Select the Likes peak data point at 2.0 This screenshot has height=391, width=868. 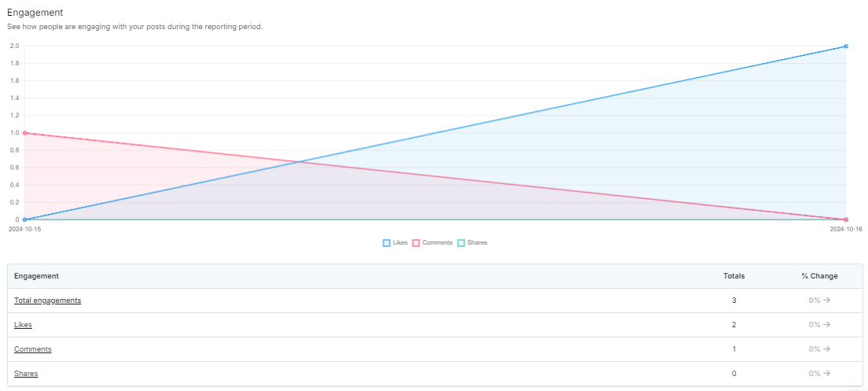coord(846,46)
